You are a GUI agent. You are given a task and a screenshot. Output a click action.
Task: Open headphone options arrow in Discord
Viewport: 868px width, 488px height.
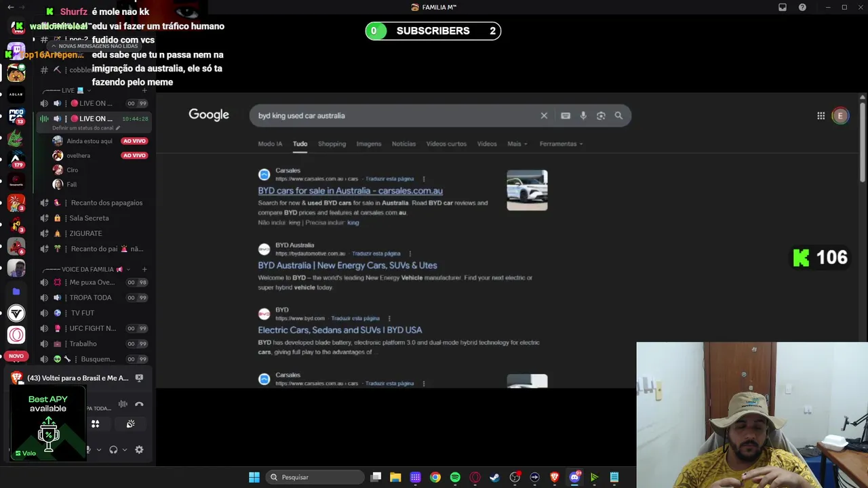click(x=125, y=449)
